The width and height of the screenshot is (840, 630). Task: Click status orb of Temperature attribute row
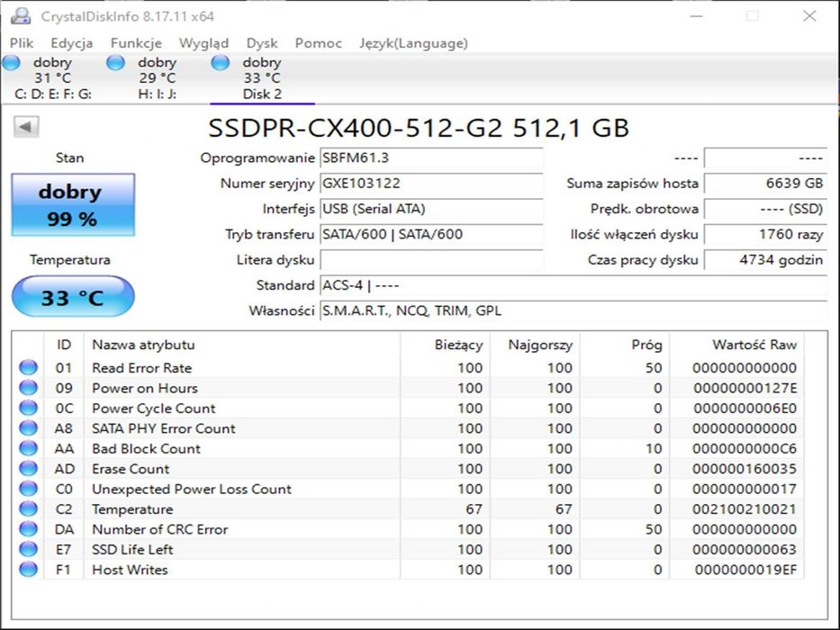29,508
